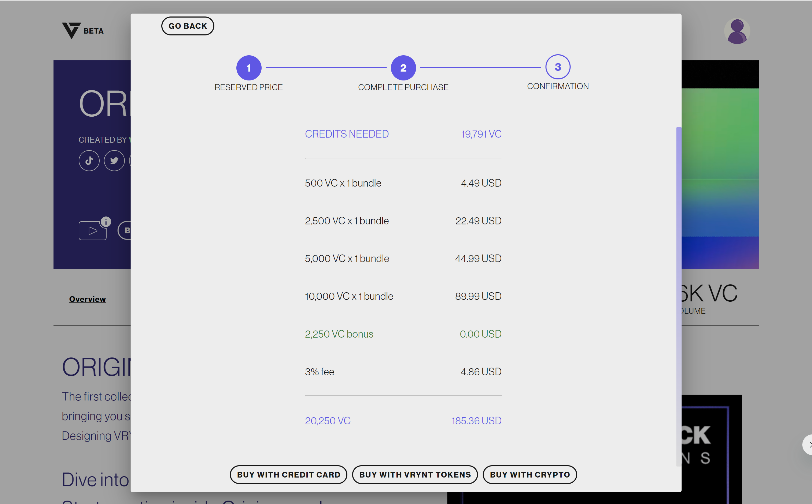The height and width of the screenshot is (504, 812).
Task: Open the Twitter social link icon
Action: click(x=114, y=161)
